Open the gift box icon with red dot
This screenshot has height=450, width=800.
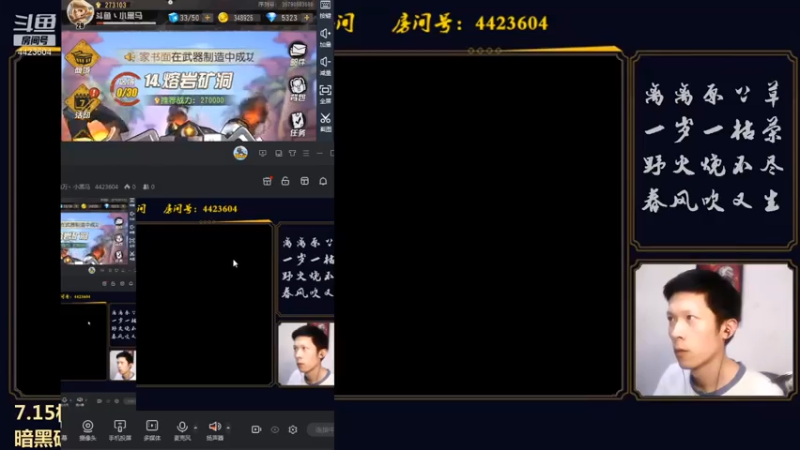[267, 181]
